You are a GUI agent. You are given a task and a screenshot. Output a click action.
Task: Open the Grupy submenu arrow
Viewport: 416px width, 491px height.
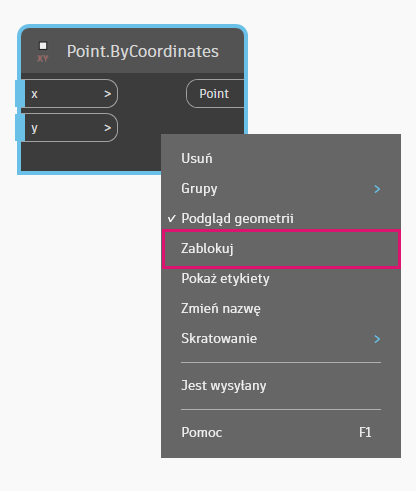tap(377, 189)
